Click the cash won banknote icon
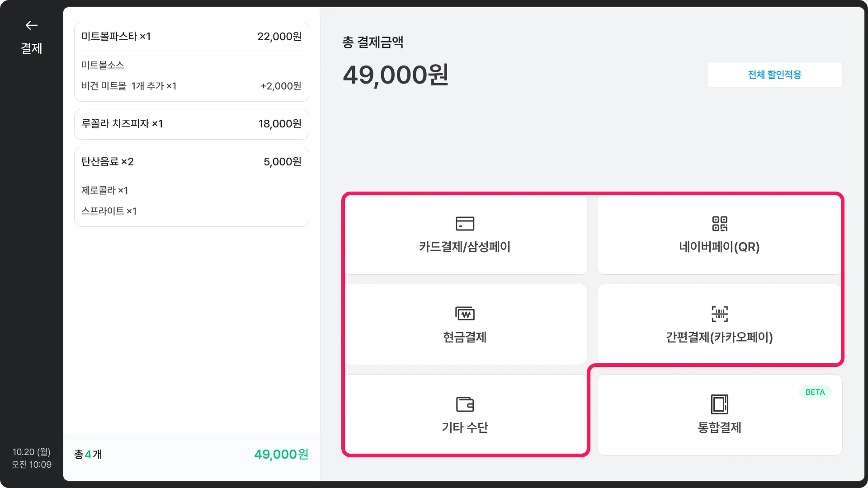Viewport: 868px width, 488px height. click(x=465, y=314)
